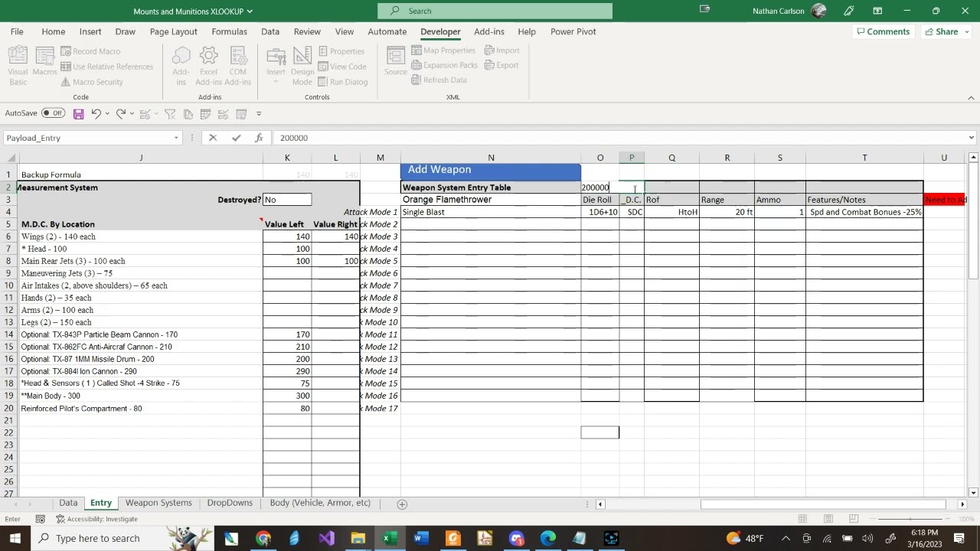Open the Excel Add-ins manager
This screenshot has height=551, width=980.
[x=208, y=66]
